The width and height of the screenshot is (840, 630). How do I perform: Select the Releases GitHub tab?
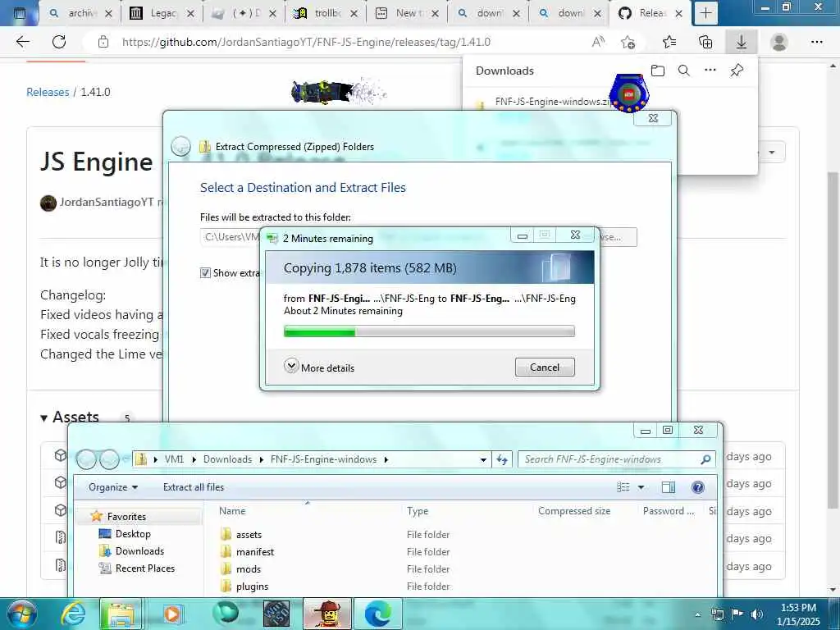(x=650, y=13)
